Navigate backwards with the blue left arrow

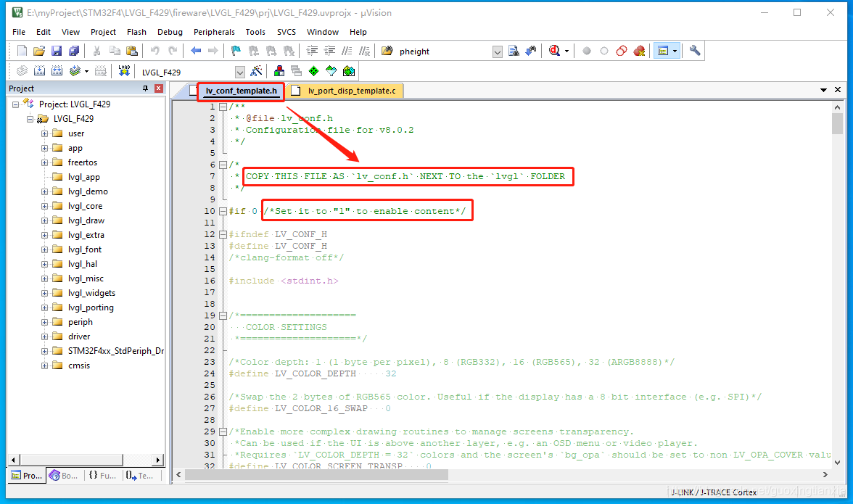click(x=196, y=51)
